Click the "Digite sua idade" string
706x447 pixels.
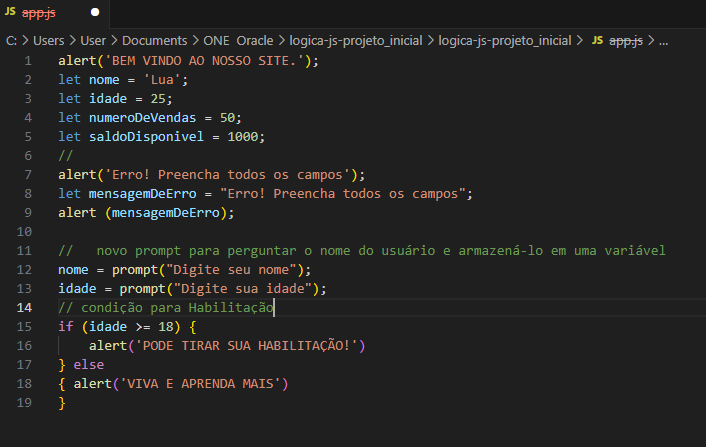243,289
